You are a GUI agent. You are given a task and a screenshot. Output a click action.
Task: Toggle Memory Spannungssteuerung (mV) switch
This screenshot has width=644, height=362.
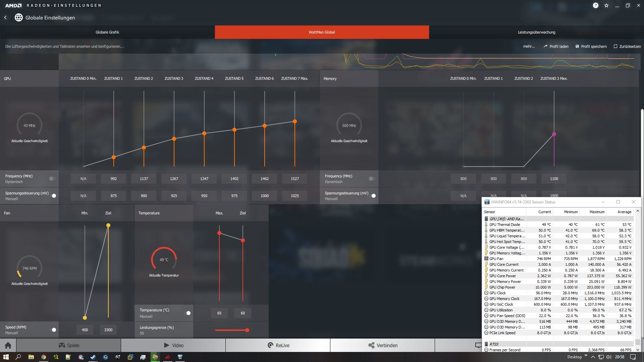pyautogui.click(x=373, y=196)
